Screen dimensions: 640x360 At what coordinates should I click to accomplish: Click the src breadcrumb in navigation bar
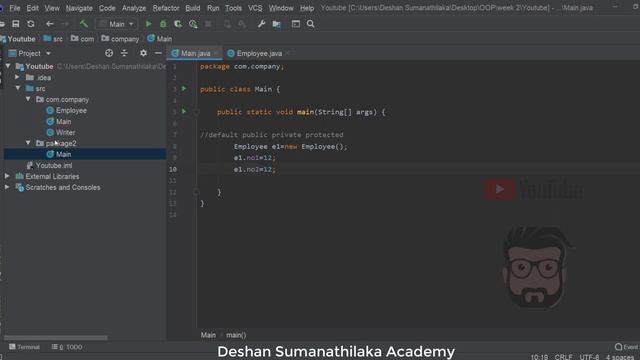click(53, 39)
